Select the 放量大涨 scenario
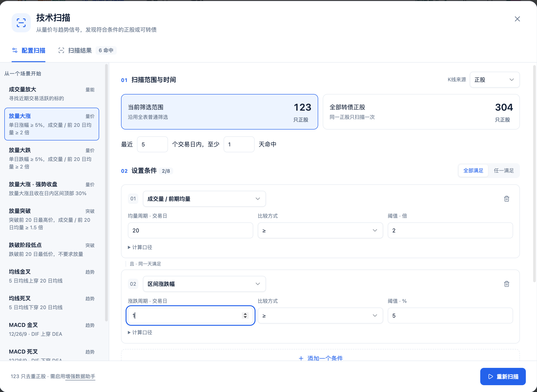This screenshot has height=392, width=537. pos(52,124)
